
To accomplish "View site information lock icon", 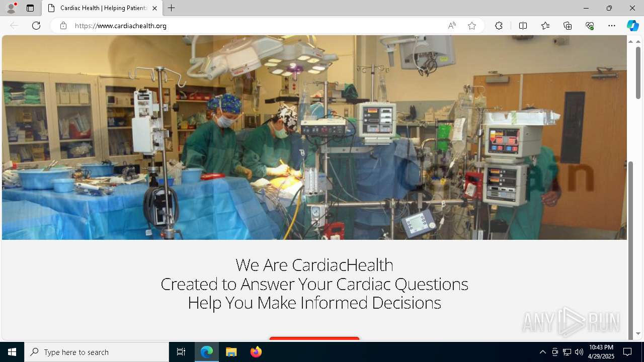I will (x=63, y=26).
